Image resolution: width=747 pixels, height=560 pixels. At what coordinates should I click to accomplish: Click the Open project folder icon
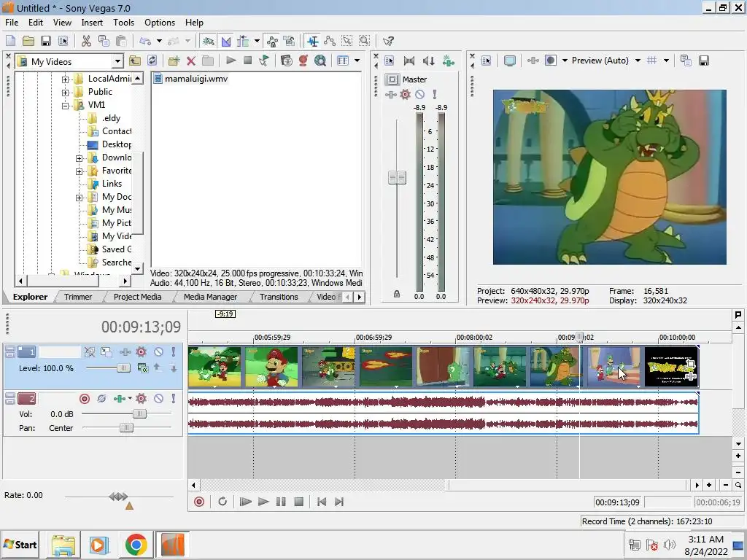[x=28, y=41]
